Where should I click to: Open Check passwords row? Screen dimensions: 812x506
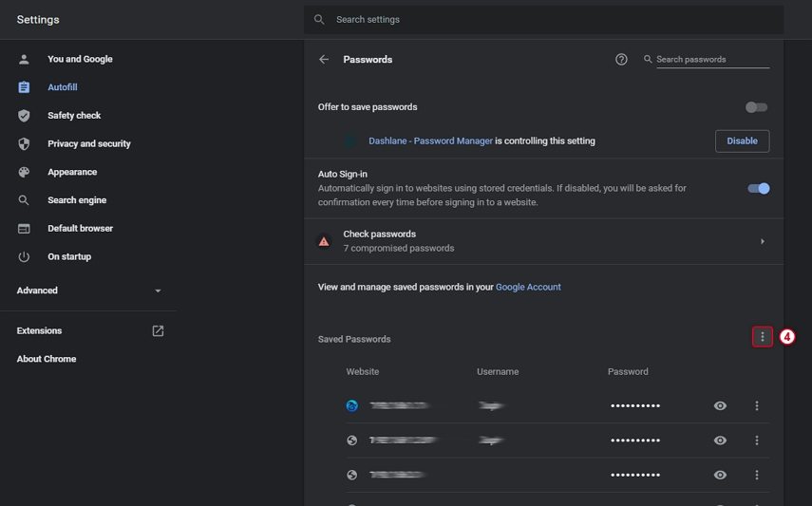coord(543,241)
